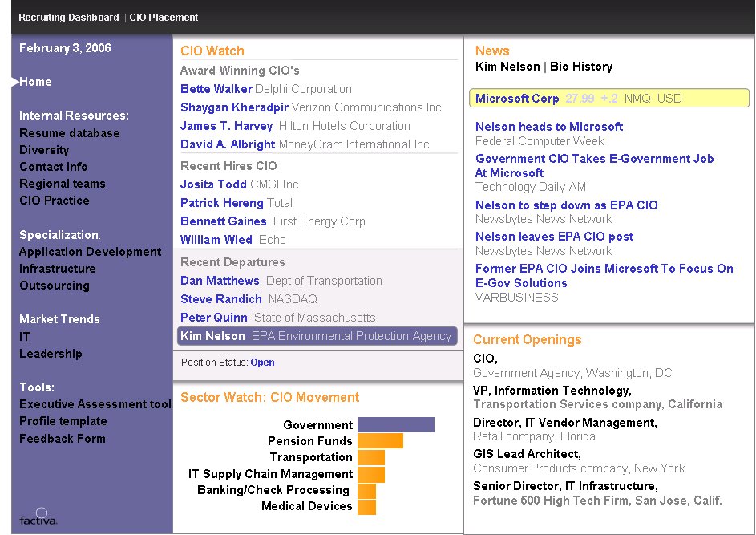Image resolution: width=756 pixels, height=535 pixels.
Task: Open CIO Practice link
Action: pyautogui.click(x=54, y=201)
